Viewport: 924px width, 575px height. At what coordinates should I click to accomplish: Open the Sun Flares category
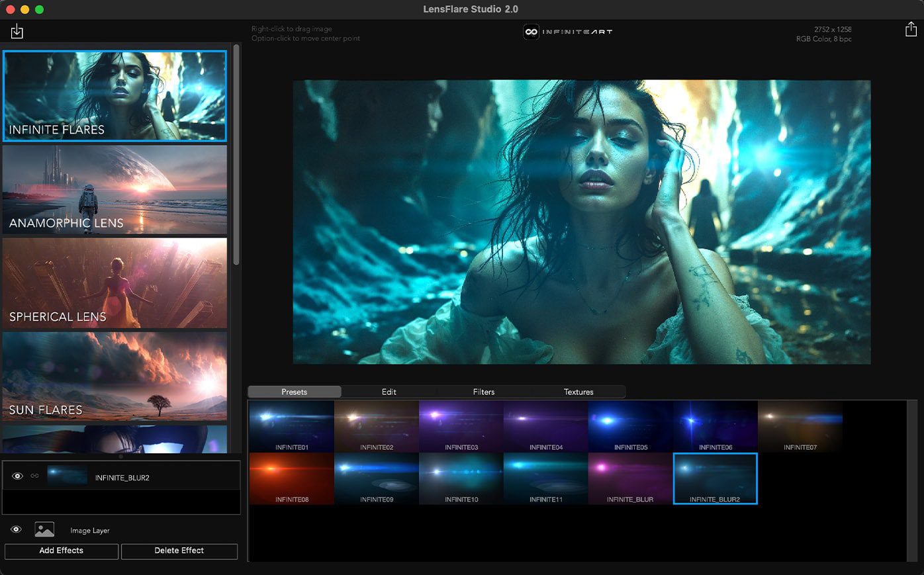click(x=115, y=376)
